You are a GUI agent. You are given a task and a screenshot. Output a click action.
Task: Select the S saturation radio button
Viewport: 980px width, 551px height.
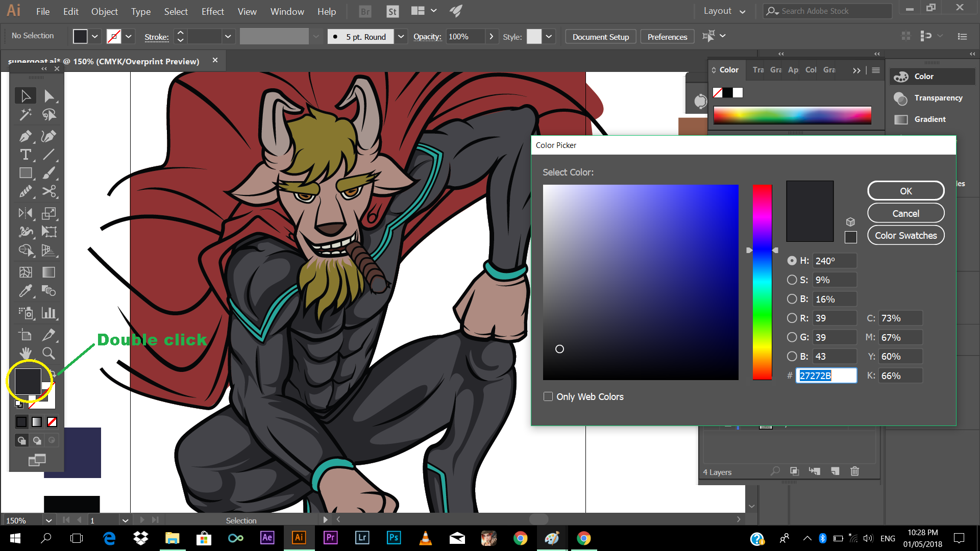coord(792,280)
